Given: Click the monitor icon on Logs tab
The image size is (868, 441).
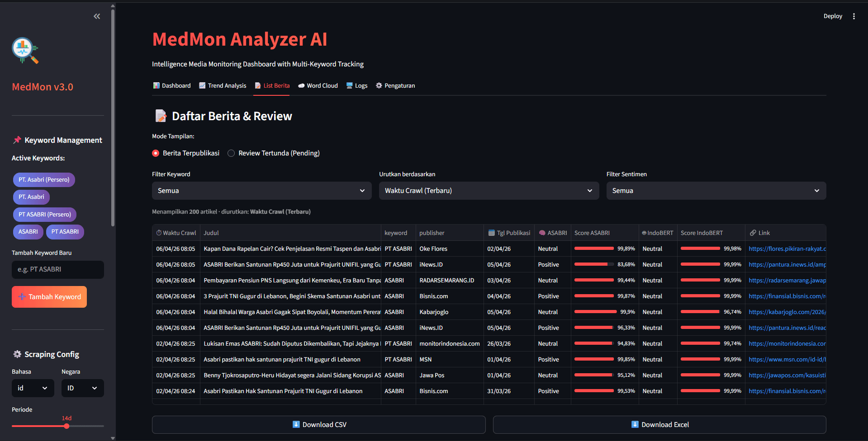Looking at the screenshot, I should click(349, 85).
